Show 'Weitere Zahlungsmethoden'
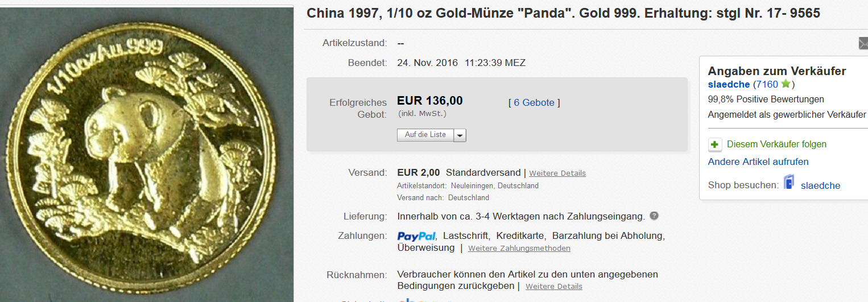The image size is (868, 302). [519, 249]
